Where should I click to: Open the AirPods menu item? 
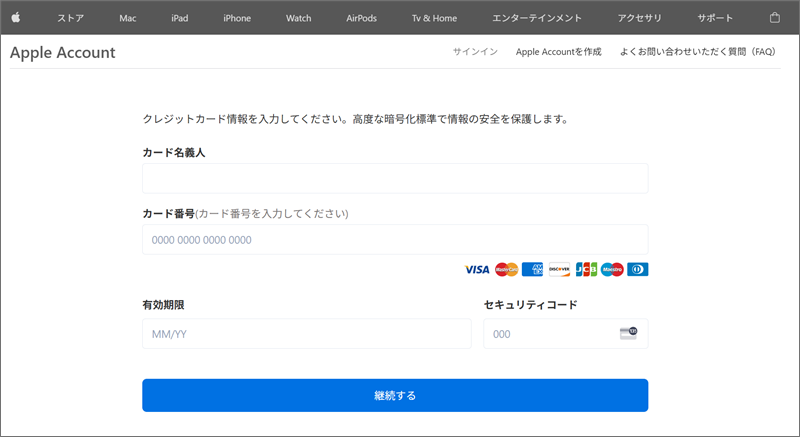point(361,18)
